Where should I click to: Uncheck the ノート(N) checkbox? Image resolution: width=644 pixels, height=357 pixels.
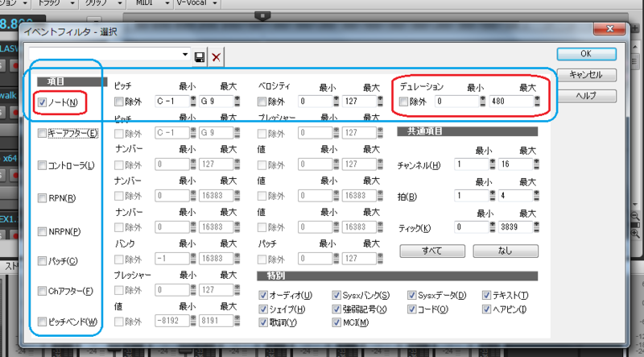[43, 102]
